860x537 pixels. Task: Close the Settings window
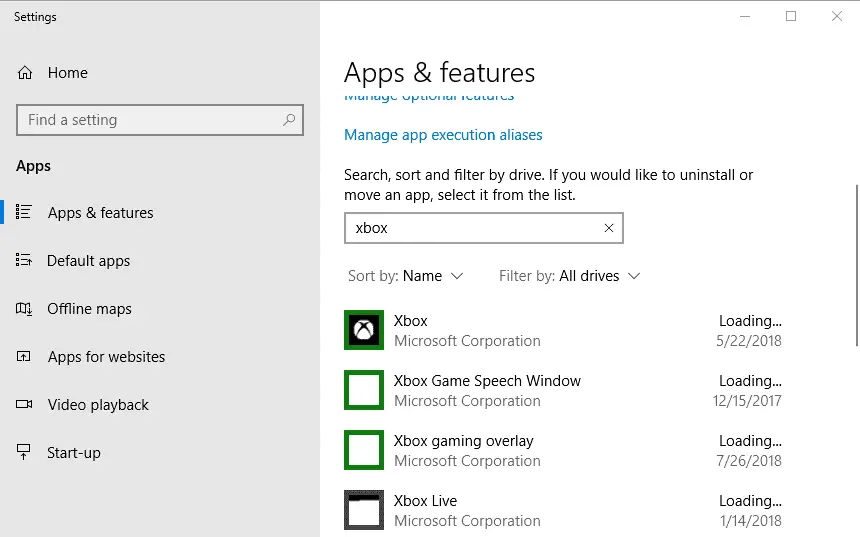pos(836,16)
